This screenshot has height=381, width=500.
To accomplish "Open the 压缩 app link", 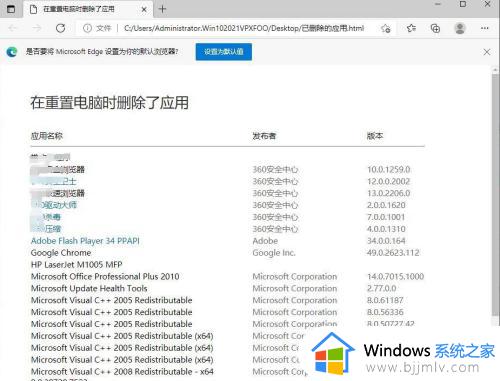I will [x=46, y=229].
